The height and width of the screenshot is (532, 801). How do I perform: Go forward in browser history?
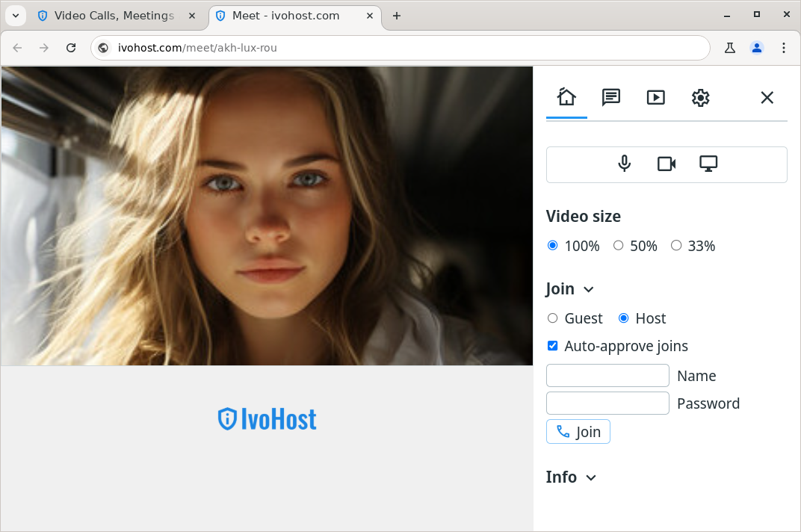tap(44, 48)
